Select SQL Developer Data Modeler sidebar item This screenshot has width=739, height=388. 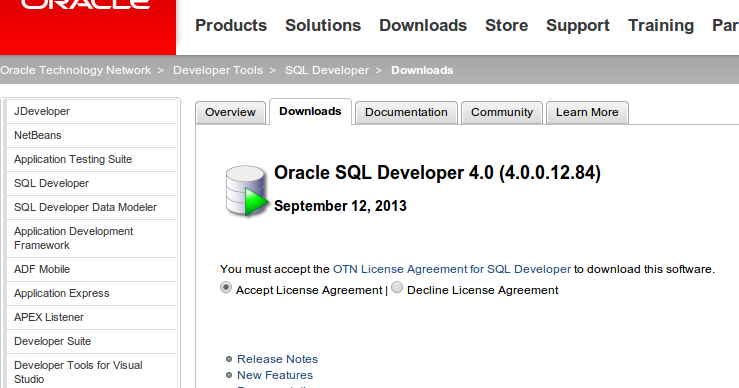[92, 207]
